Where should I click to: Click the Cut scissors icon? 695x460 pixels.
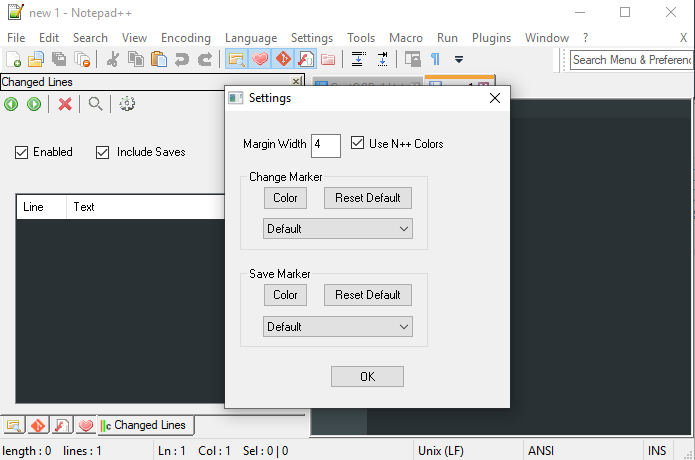[113, 59]
